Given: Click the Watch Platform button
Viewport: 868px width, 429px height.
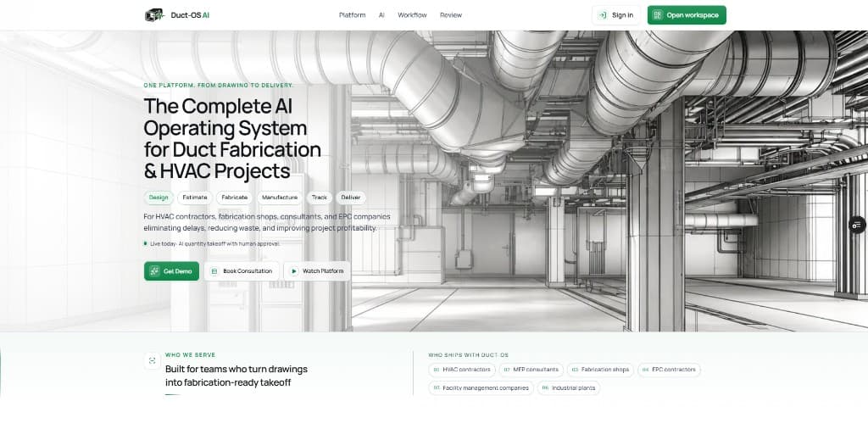Looking at the screenshot, I should 317,271.
